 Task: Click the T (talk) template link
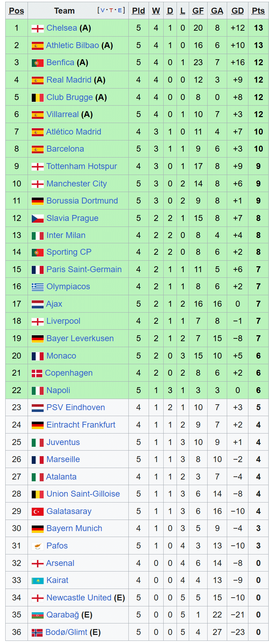tap(111, 10)
